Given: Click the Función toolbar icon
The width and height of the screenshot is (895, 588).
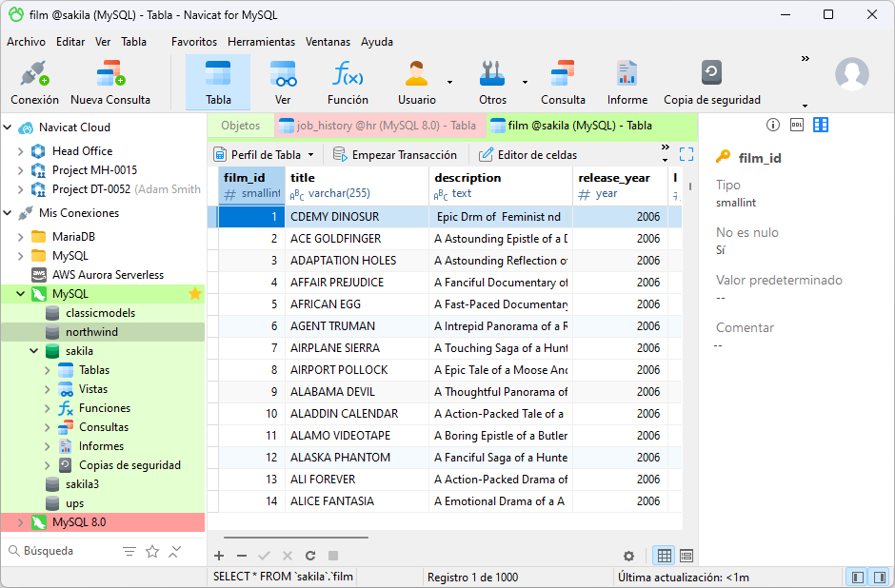Looking at the screenshot, I should [x=348, y=83].
